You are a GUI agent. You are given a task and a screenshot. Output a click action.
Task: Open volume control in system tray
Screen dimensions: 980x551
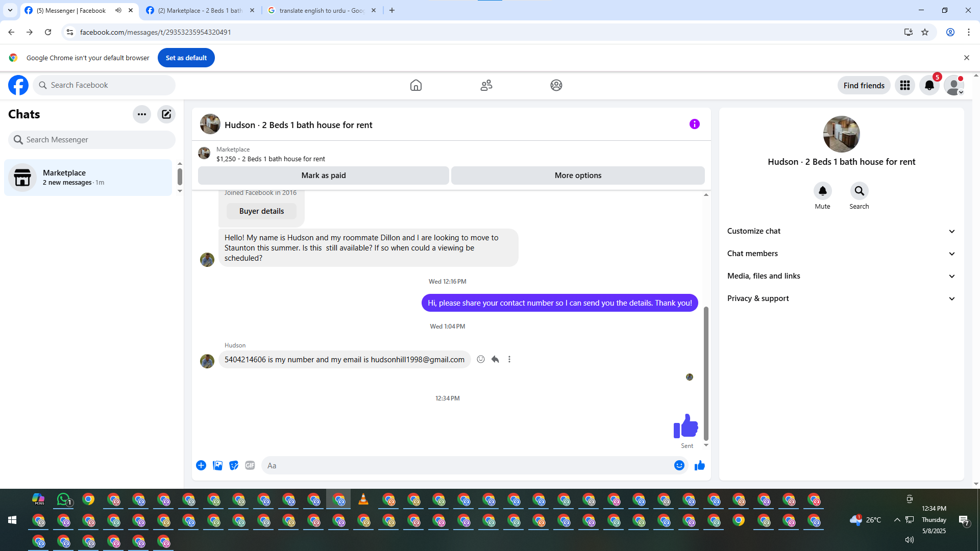click(x=909, y=540)
